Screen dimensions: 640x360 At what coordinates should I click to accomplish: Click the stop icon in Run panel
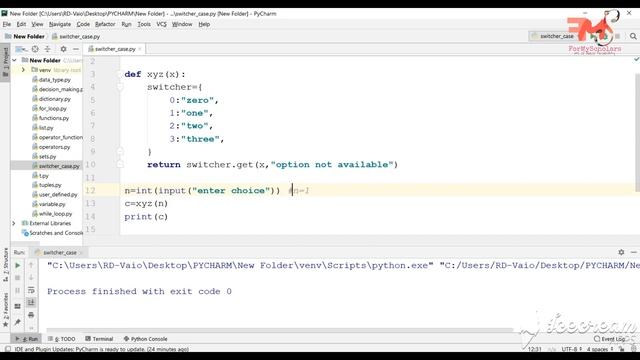click(18, 278)
